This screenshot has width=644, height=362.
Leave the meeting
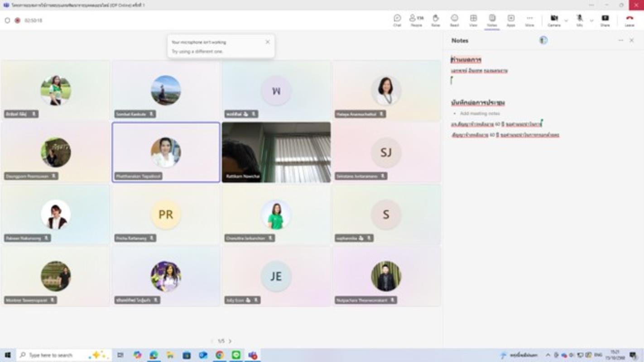click(x=630, y=20)
